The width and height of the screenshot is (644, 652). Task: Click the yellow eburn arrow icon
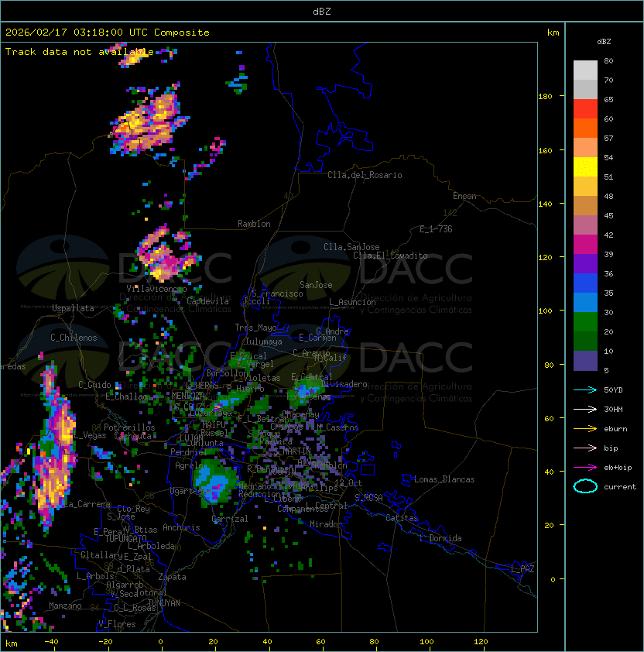(585, 429)
